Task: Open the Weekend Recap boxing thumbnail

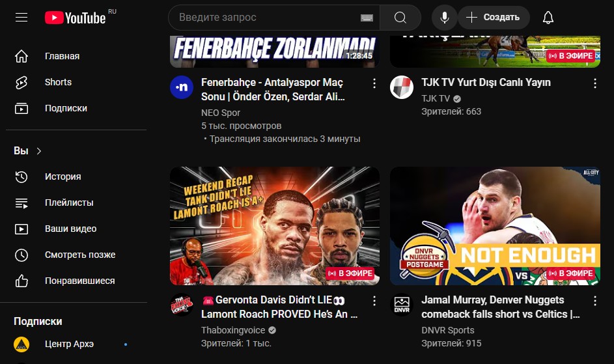Action: pos(275,226)
